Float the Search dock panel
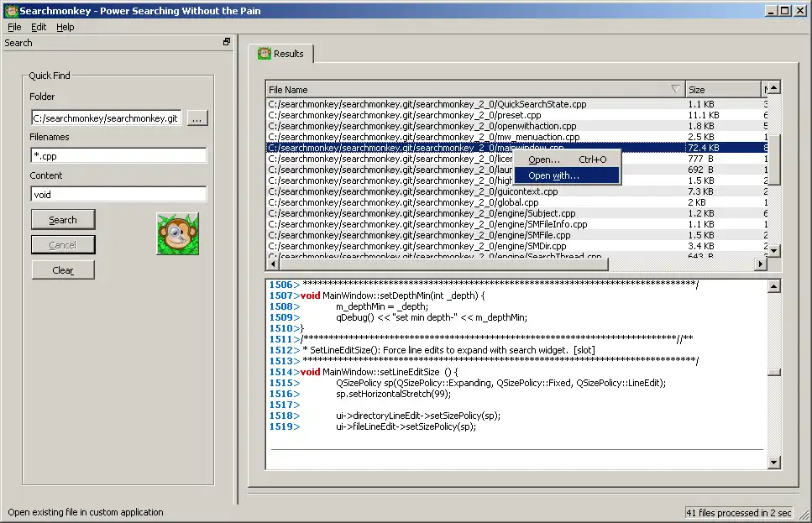Screen dimensions: 812x523 point(227,42)
